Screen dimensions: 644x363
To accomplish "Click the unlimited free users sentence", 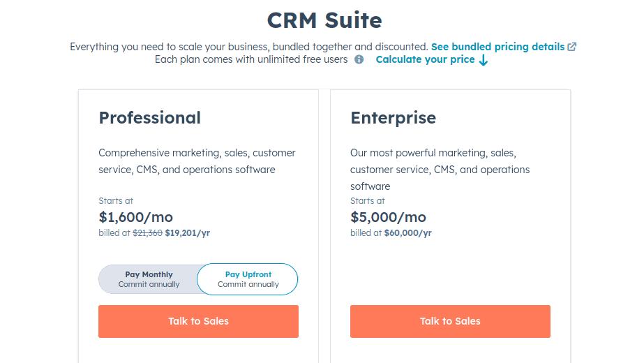I will [x=251, y=59].
